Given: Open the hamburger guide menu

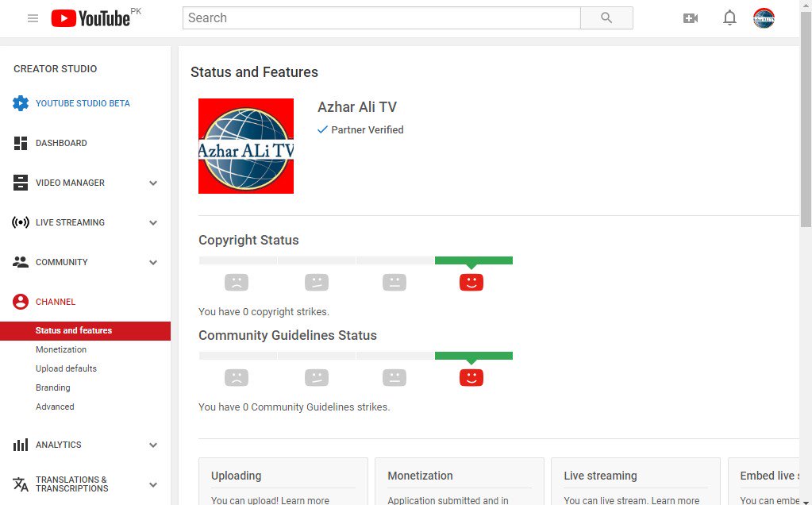Looking at the screenshot, I should [x=33, y=18].
